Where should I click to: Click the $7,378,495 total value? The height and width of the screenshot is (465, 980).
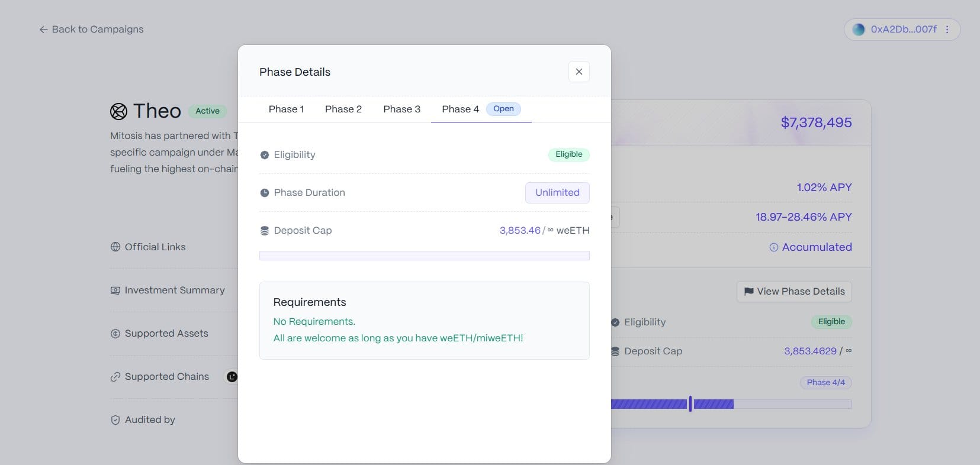pos(816,122)
